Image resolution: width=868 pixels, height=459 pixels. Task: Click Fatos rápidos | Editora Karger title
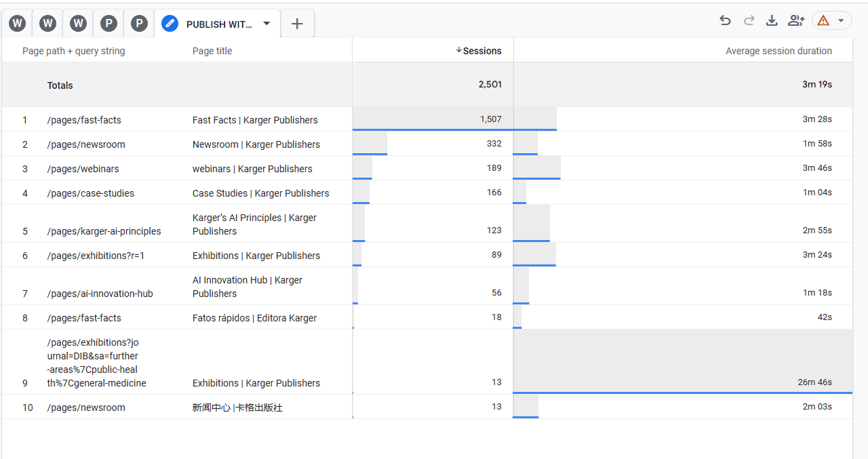pos(255,318)
